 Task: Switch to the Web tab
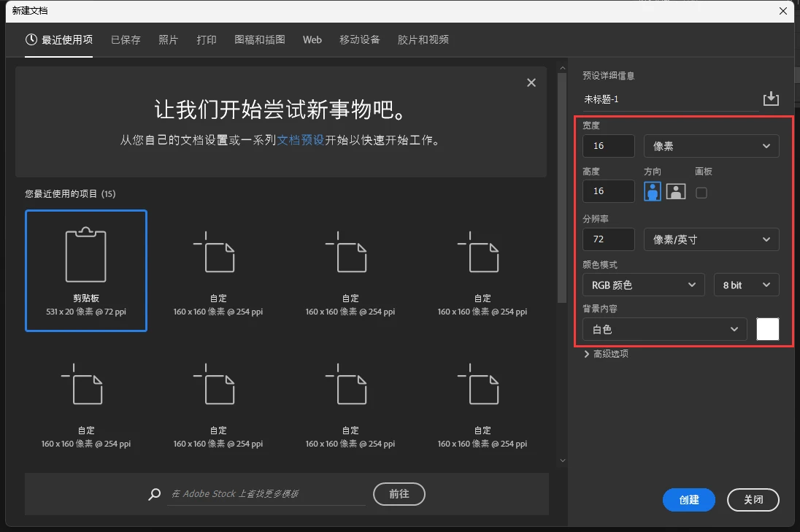(x=312, y=40)
